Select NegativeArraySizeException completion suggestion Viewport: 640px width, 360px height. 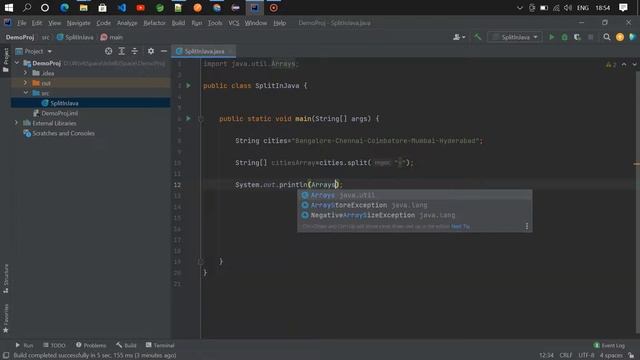(414, 215)
